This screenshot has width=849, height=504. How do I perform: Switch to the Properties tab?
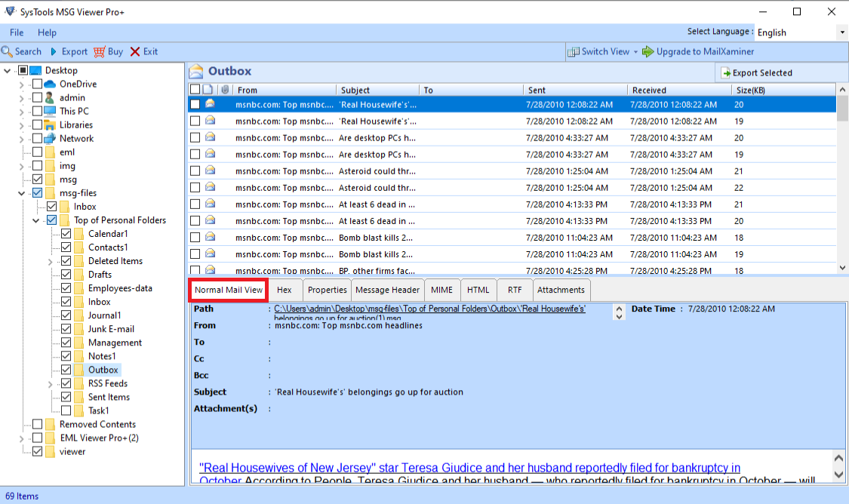327,290
